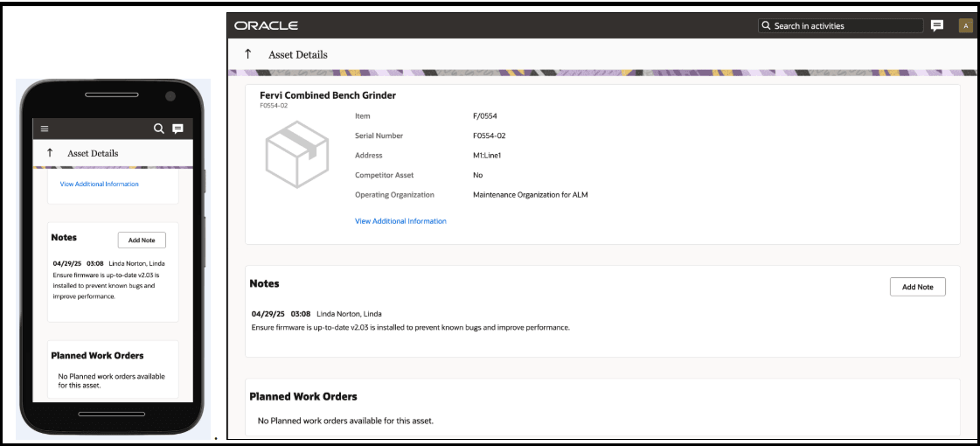980x446 pixels.
Task: Click the F0554-02 asset number under title
Action: [274, 106]
